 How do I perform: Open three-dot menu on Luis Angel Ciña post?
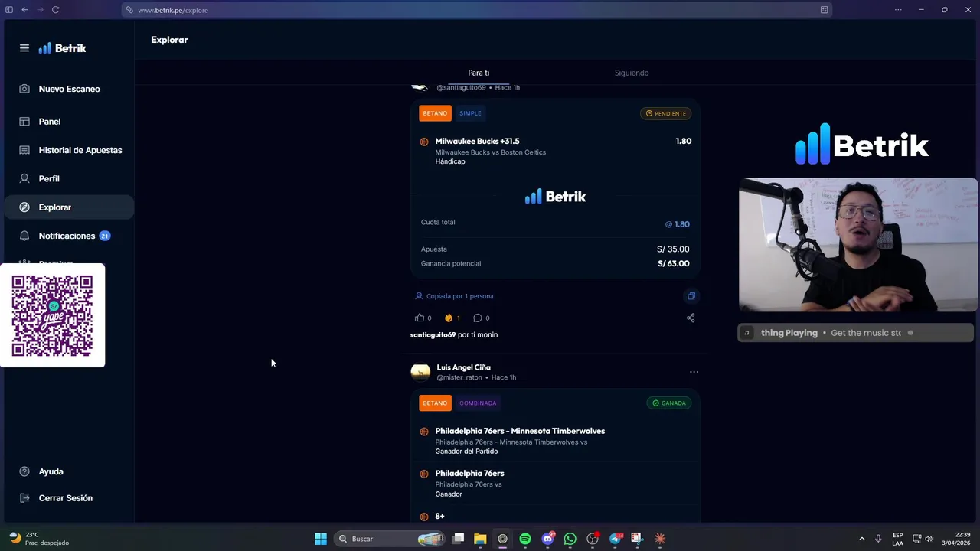coord(694,372)
